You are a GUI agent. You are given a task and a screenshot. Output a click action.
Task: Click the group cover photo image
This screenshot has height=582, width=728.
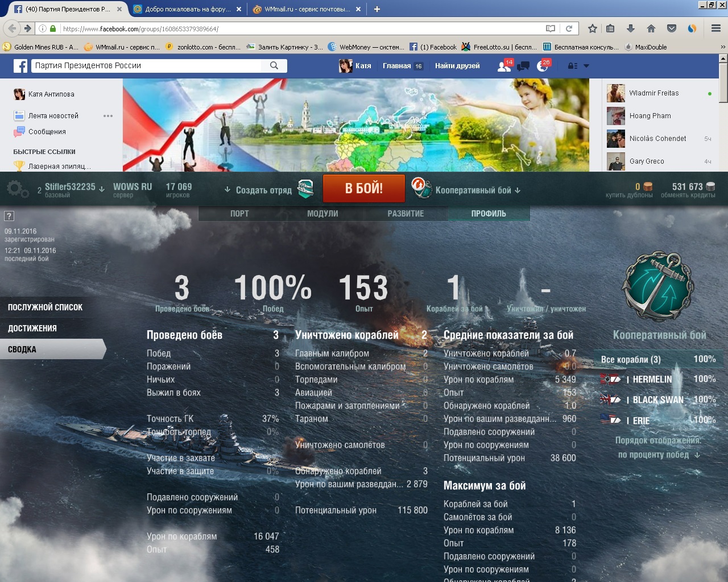(x=356, y=125)
